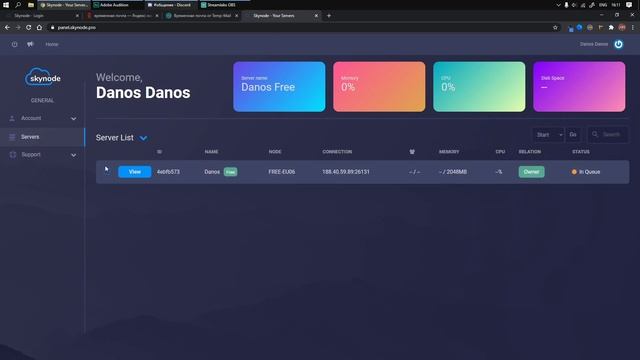640x360 pixels.
Task: Click into the server Search field
Action: point(608,135)
